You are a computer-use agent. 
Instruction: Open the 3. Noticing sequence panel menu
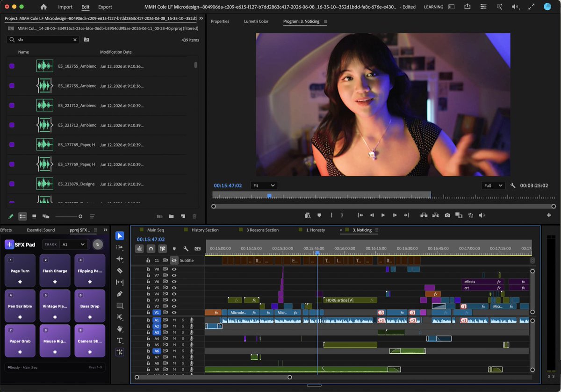377,230
